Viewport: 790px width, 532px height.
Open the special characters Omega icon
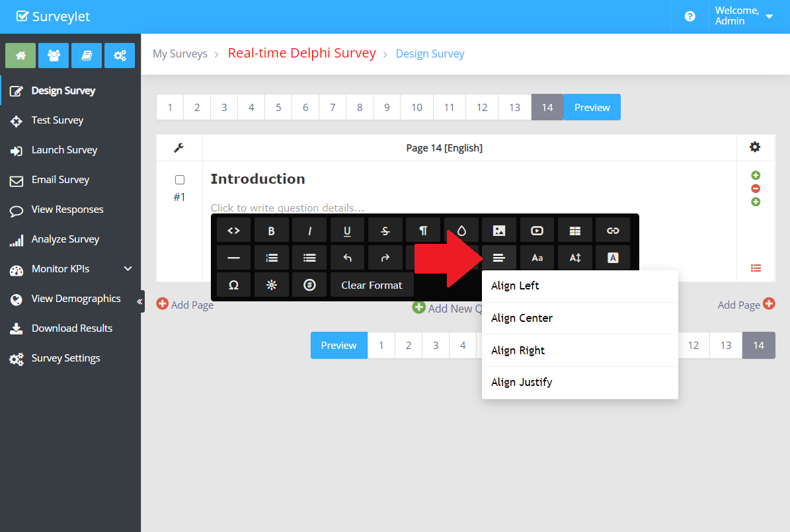pos(233,285)
